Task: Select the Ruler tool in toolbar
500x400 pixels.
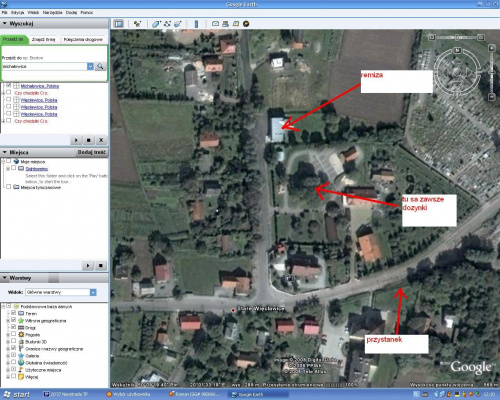Action: 196,24
